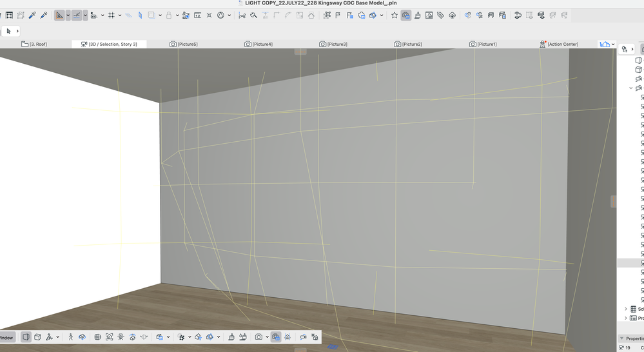
Task: Click the grid snap icon in top toolbar
Action: click(x=112, y=15)
